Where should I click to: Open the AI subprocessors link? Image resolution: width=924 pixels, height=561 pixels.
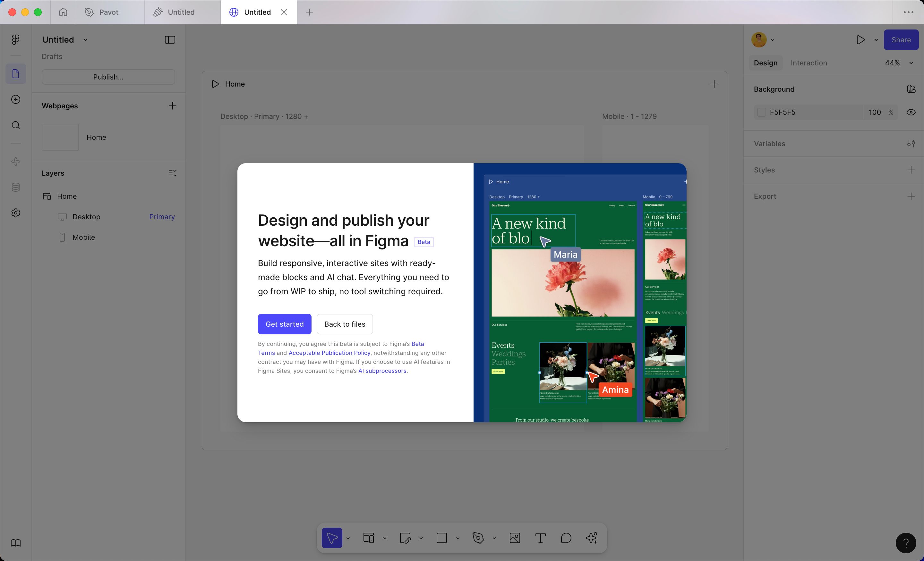(382, 371)
